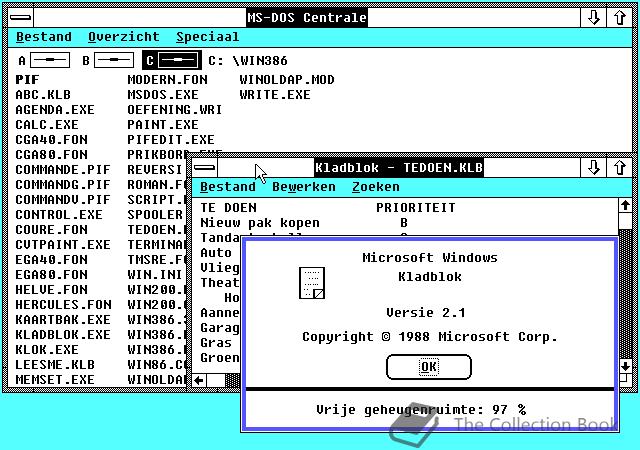Viewport: 640px width, 450px height.
Task: Select EGA40.FON file
Action: click(x=51, y=260)
